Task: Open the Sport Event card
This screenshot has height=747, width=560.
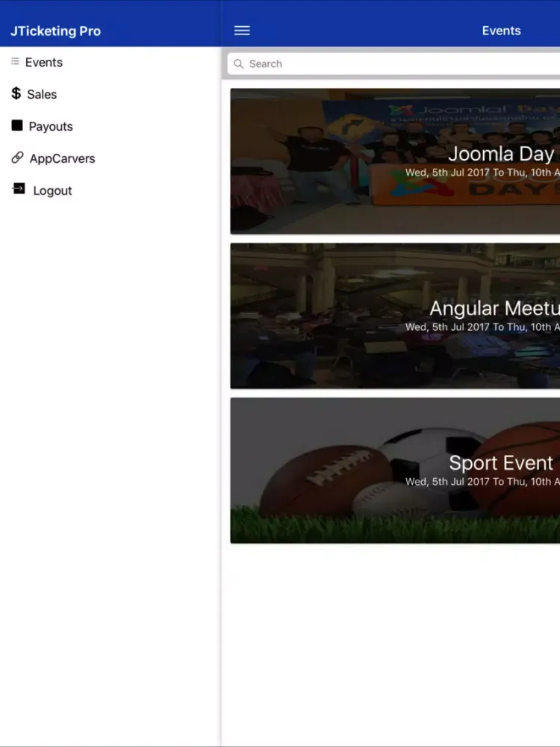Action: 395,471
